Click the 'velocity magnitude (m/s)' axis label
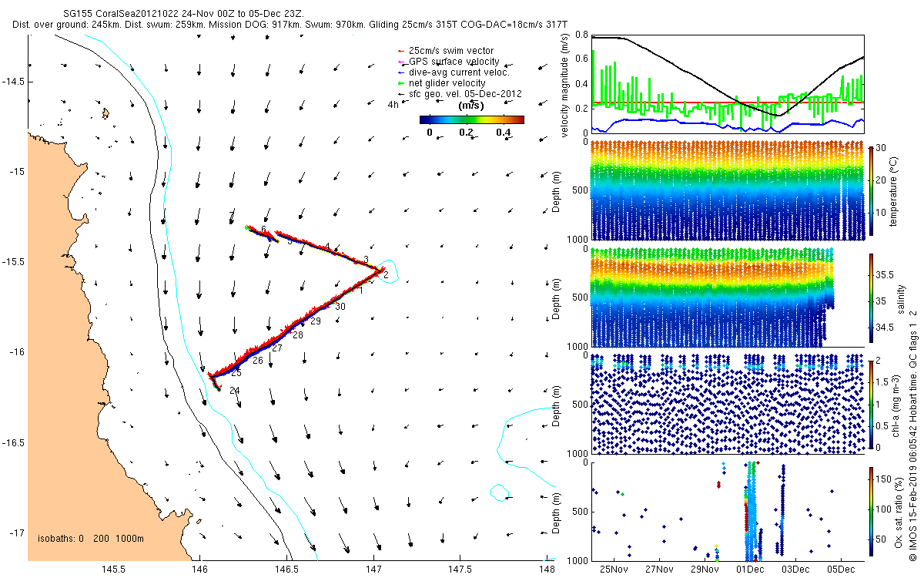The width and height of the screenshot is (924, 578). tap(566, 86)
